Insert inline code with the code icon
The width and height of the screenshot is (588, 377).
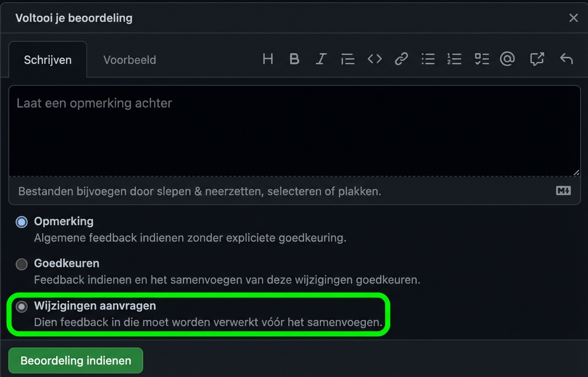pyautogui.click(x=374, y=59)
